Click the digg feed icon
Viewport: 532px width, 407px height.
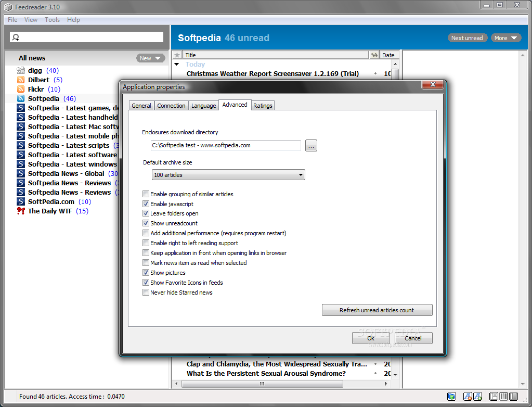point(21,70)
